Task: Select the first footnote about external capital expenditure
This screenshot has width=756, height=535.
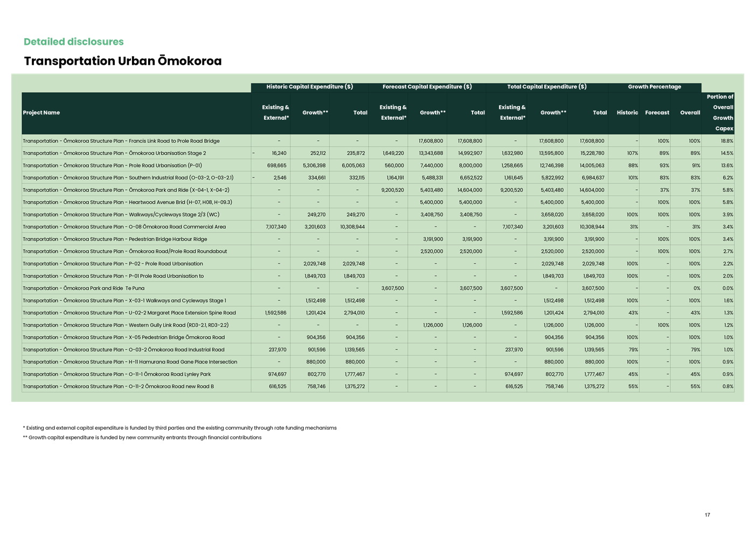Action: 179,428
